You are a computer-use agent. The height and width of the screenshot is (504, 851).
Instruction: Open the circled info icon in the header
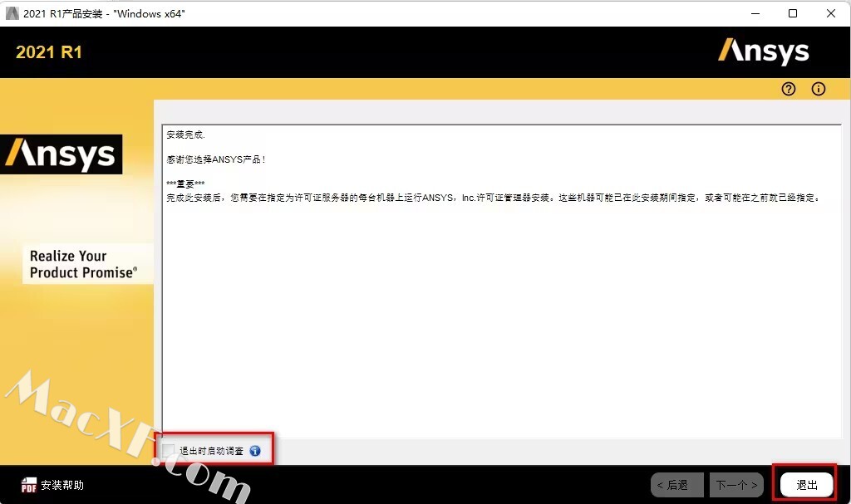818,89
